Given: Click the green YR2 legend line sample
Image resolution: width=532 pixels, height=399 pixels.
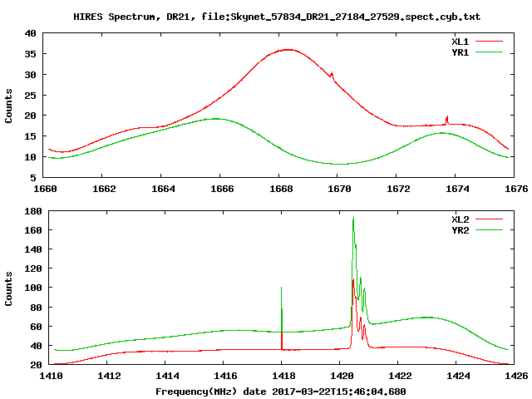Looking at the screenshot, I should pyautogui.click(x=491, y=230).
